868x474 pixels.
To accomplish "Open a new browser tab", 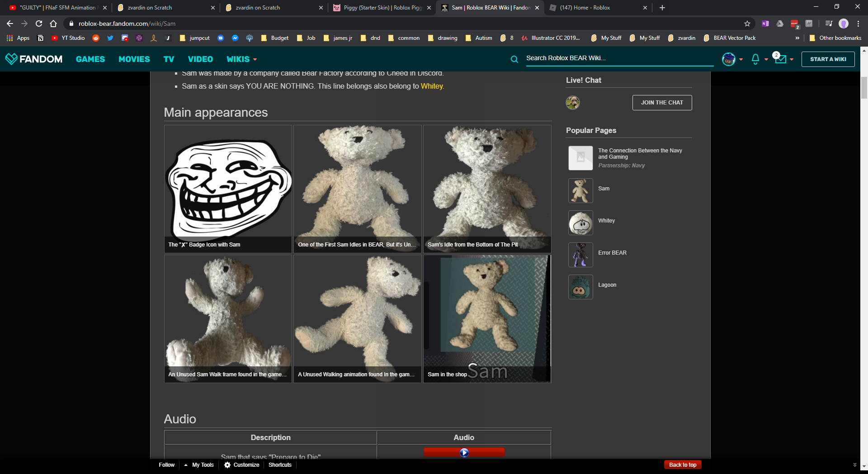I will pos(662,8).
